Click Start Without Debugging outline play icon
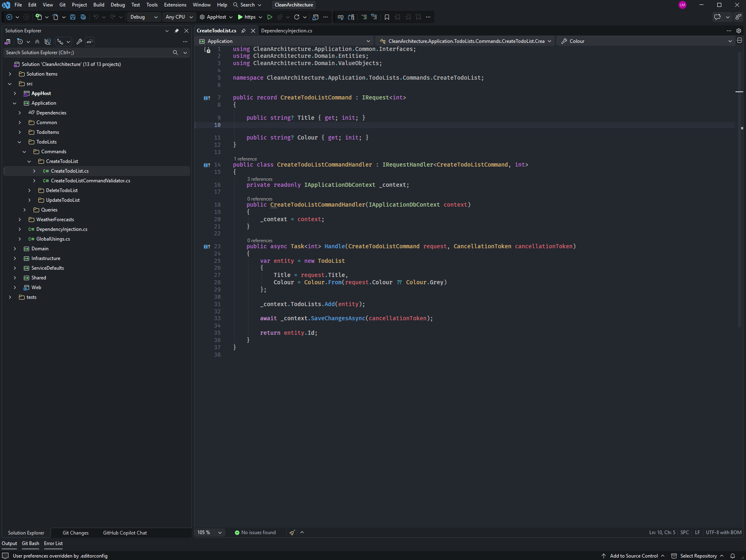The width and height of the screenshot is (746, 560). [270, 17]
